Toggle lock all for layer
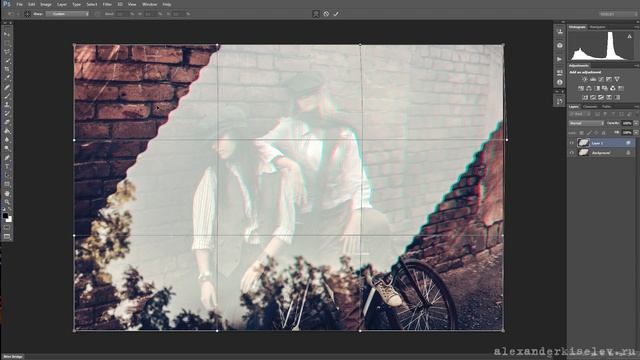Screen dimensions: 640x360 pyautogui.click(x=604, y=133)
